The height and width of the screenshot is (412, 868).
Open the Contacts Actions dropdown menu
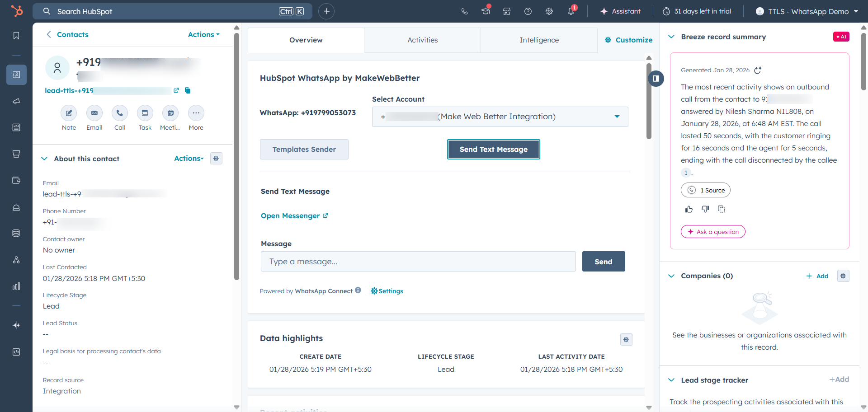(x=203, y=34)
